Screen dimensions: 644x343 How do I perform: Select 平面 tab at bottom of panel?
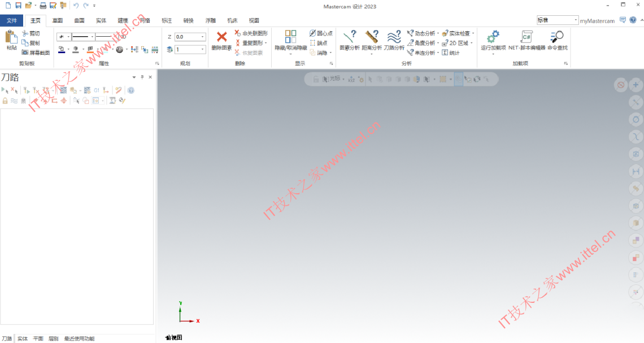(38, 338)
